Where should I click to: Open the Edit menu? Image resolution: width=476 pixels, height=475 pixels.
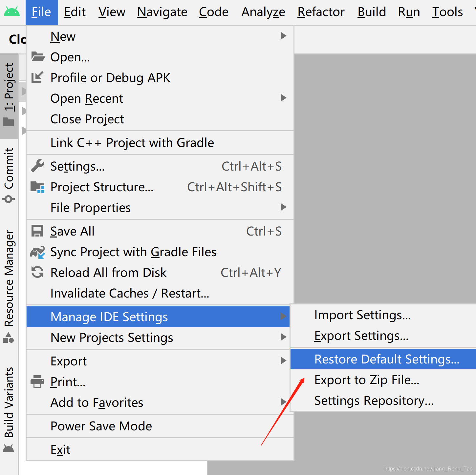75,12
